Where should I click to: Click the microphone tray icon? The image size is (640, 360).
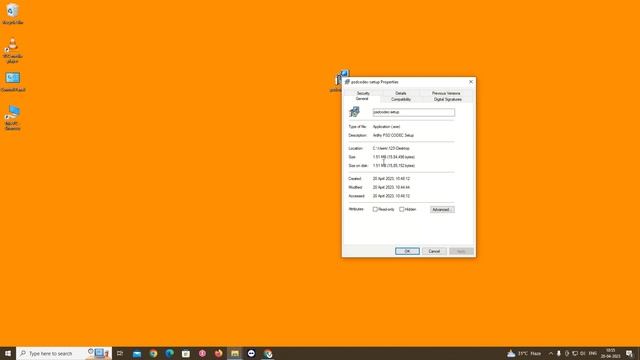[559, 353]
